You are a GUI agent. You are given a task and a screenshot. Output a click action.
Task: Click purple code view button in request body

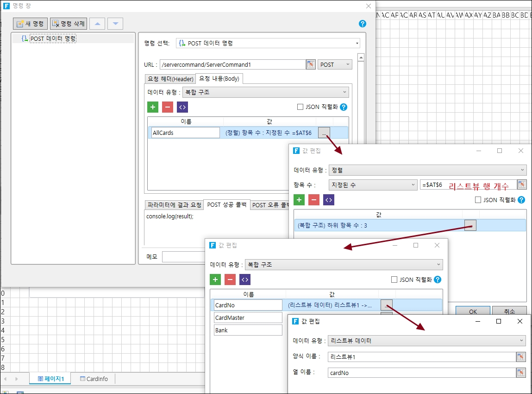pos(182,107)
